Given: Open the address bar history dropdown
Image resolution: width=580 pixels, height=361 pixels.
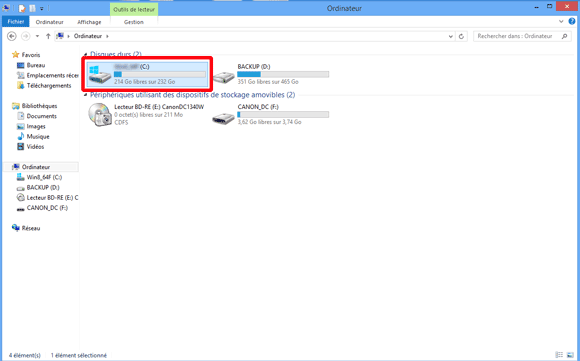Looking at the screenshot, I should [451, 36].
